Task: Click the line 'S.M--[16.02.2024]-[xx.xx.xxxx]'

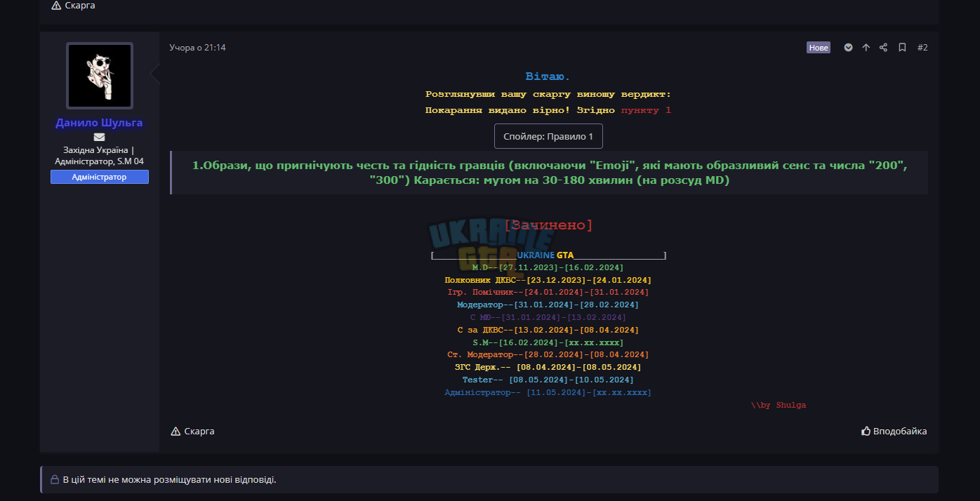Action: click(548, 342)
